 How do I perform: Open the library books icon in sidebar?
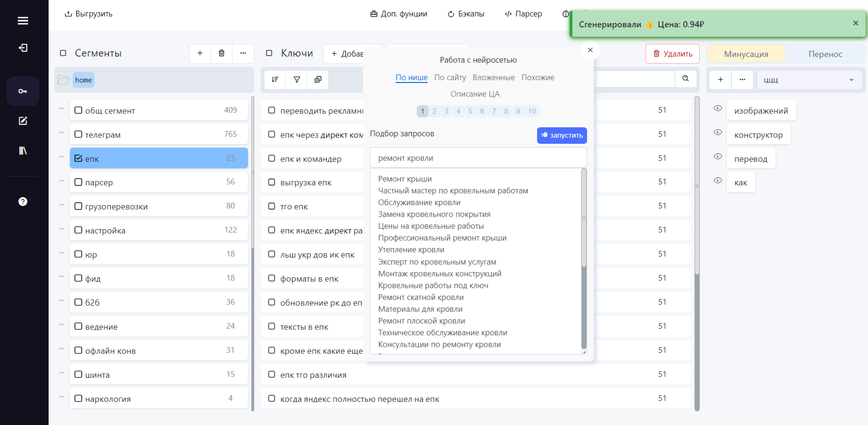pyautogui.click(x=23, y=150)
